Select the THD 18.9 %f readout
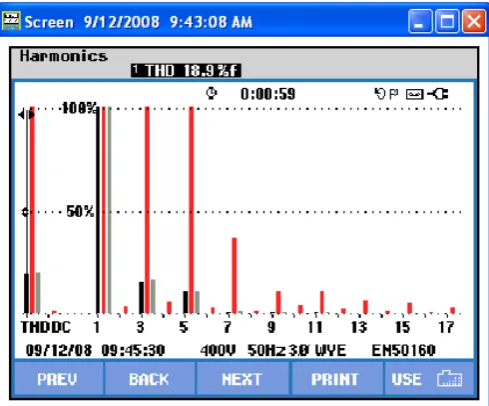This screenshot has width=489, height=406. 186,70
